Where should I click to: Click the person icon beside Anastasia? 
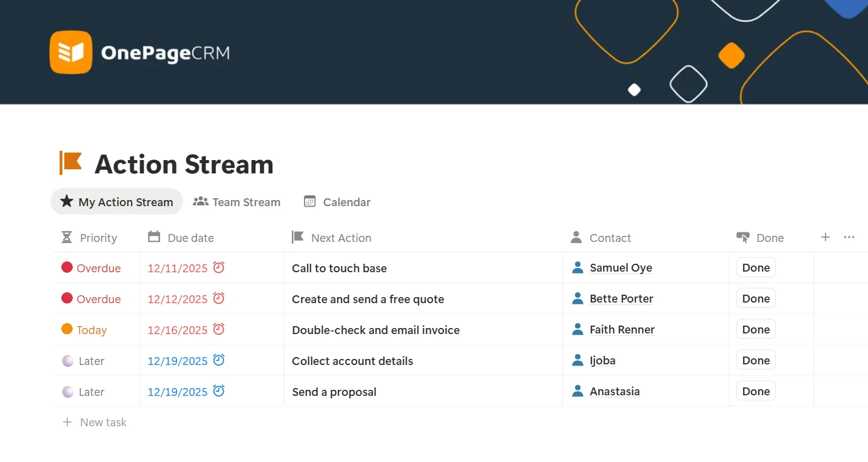578,391
